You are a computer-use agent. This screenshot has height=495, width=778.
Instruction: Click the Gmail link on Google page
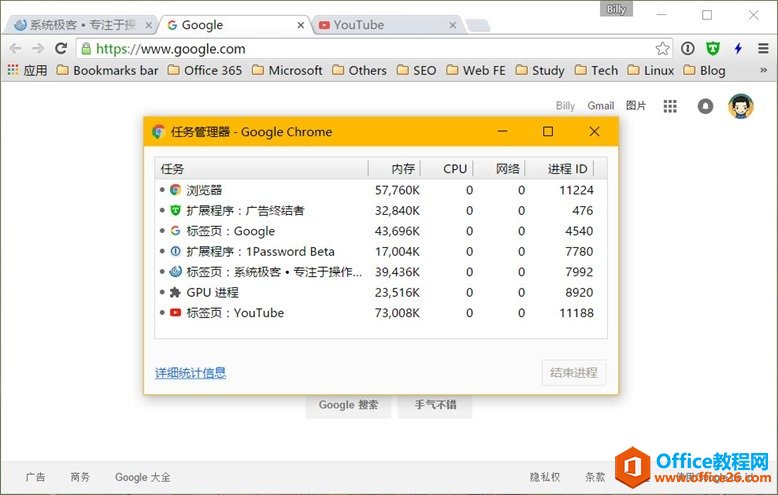[x=600, y=106]
